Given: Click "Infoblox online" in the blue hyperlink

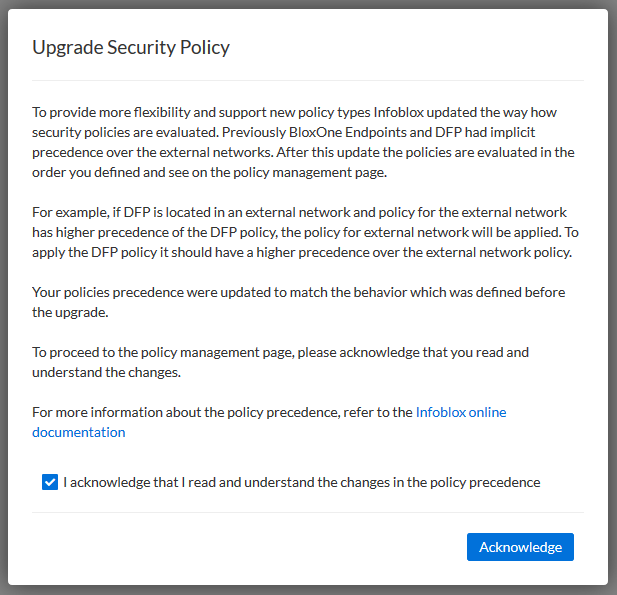Looking at the screenshot, I should (461, 412).
